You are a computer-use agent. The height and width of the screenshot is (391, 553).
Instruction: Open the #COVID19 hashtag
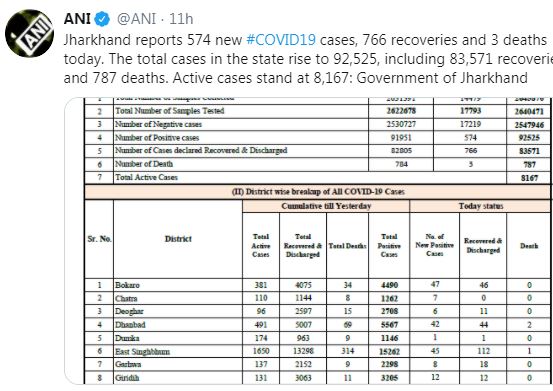[x=281, y=40]
